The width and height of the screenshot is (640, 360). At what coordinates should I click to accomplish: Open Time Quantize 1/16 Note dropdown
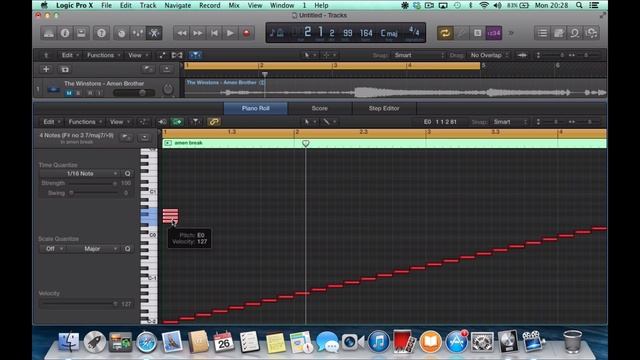[x=80, y=173]
